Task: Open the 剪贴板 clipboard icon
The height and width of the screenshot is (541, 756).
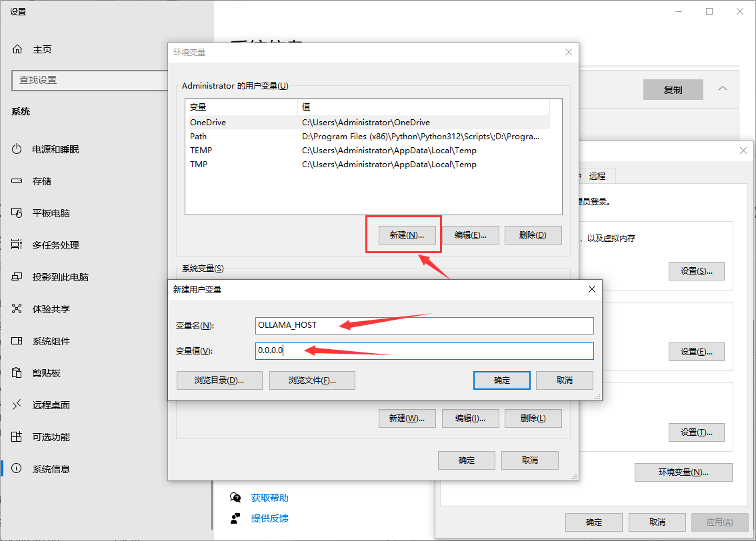Action: click(17, 373)
